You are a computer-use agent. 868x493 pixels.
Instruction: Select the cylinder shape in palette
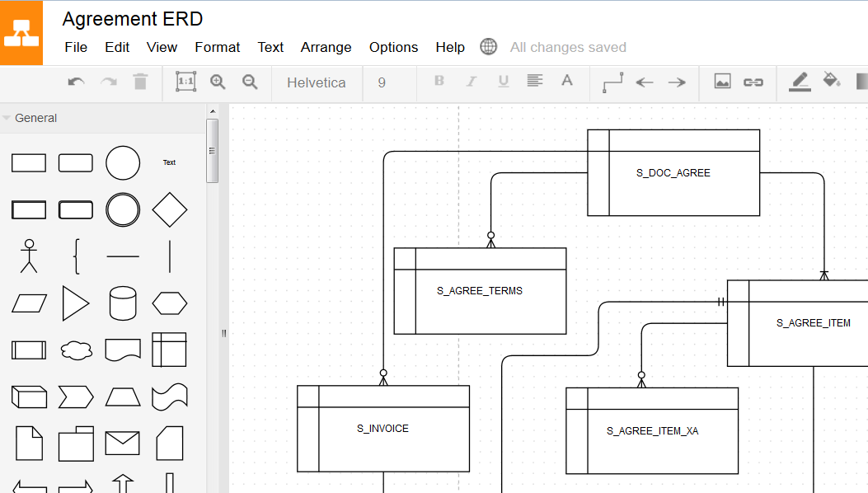click(123, 303)
